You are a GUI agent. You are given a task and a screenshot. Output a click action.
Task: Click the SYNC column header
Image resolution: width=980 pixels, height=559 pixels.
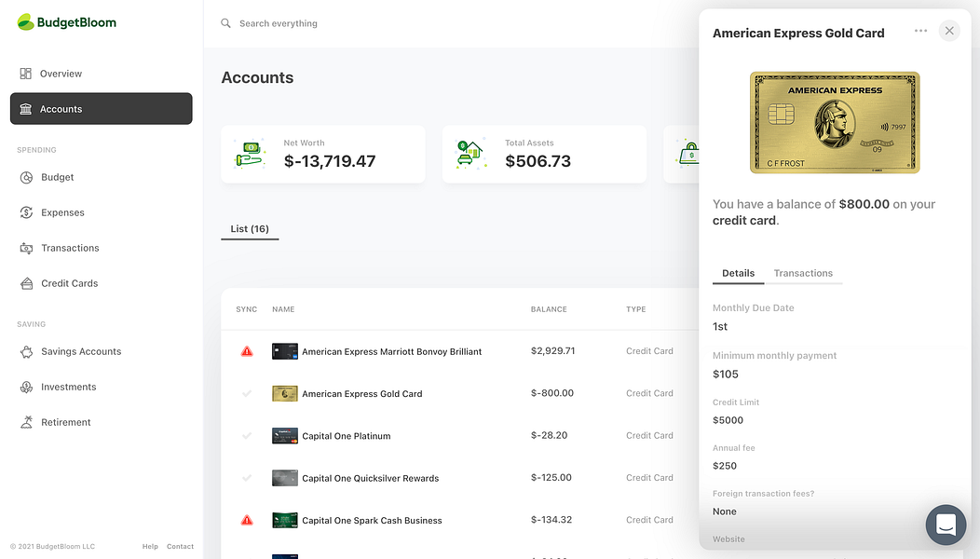coord(246,309)
